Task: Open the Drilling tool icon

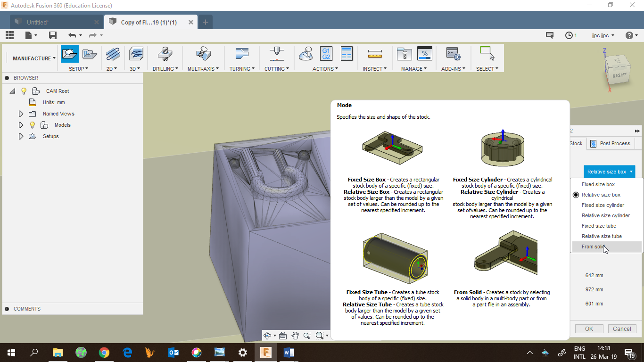Action: click(x=165, y=54)
